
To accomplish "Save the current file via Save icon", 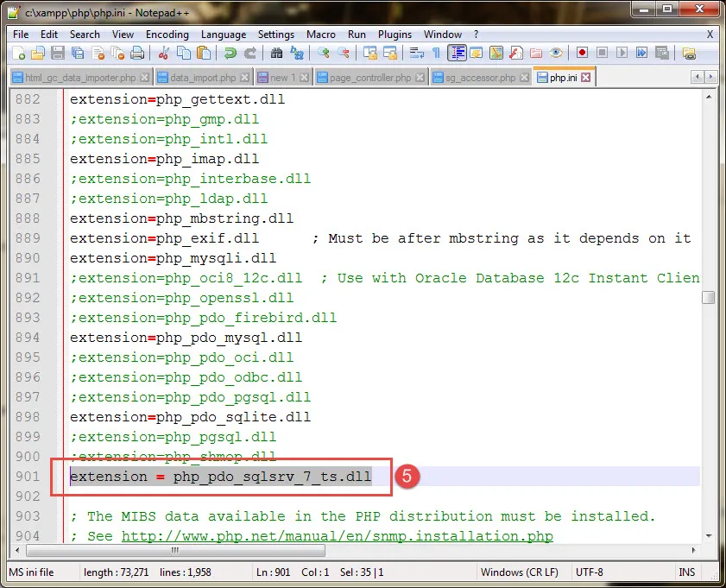I will point(58,54).
